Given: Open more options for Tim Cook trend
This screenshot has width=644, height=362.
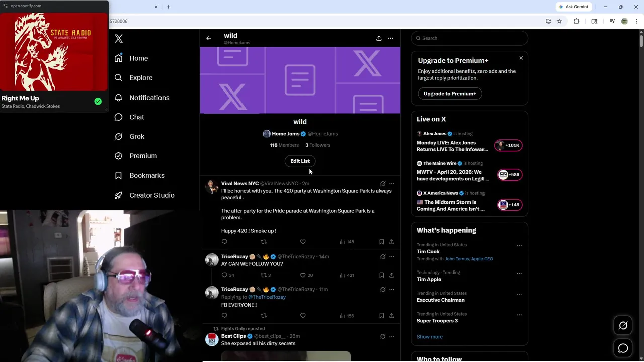Looking at the screenshot, I should click(519, 246).
